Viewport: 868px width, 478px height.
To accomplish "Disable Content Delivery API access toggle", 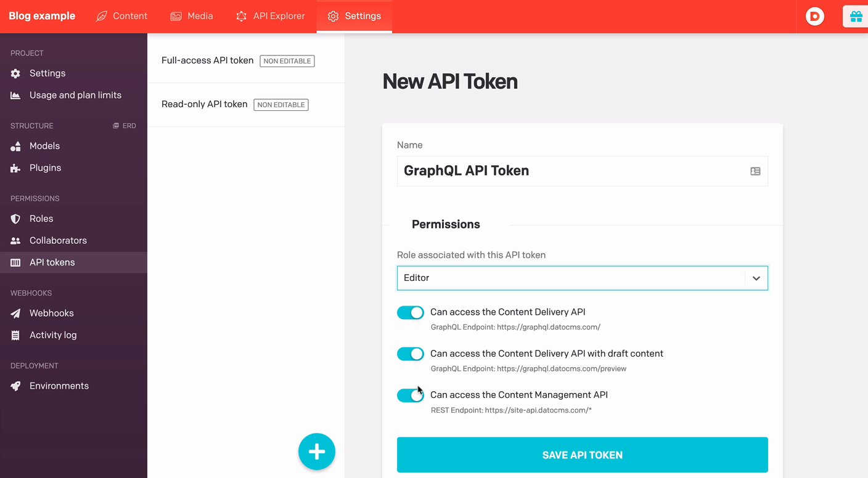I will (x=411, y=313).
